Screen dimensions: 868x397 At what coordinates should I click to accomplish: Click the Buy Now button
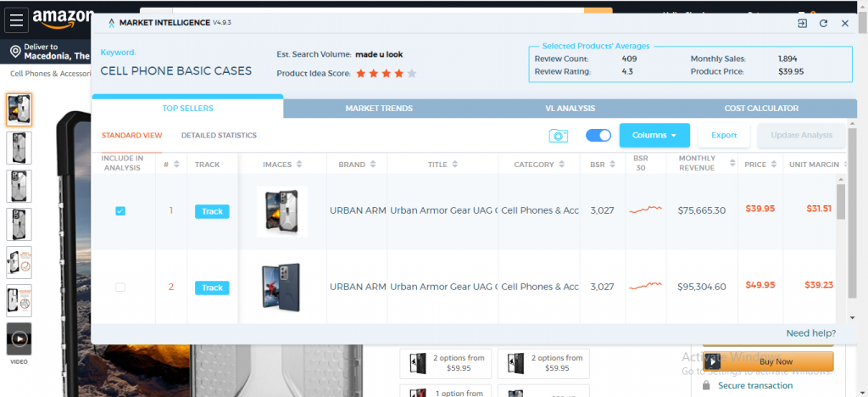(x=768, y=361)
